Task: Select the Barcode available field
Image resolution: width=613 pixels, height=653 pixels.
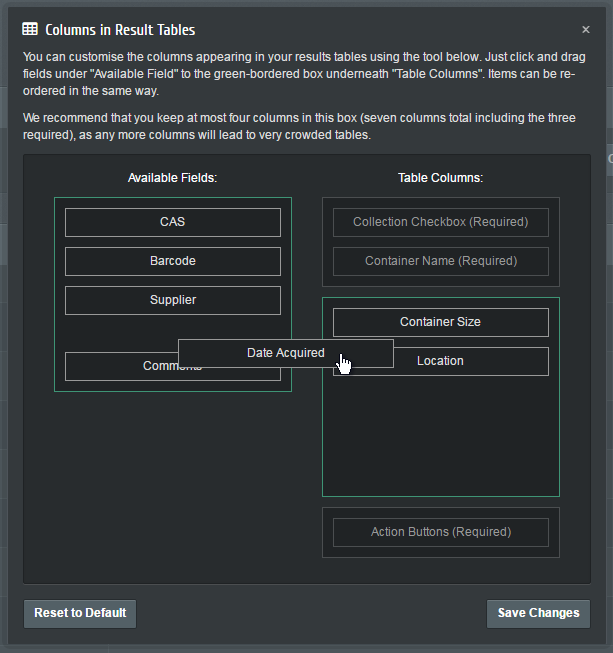Action: tap(173, 262)
